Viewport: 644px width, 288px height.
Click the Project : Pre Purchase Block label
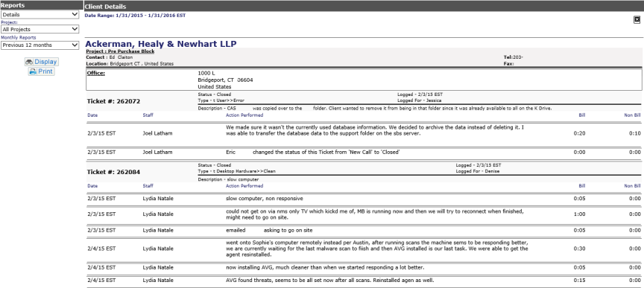coord(120,51)
